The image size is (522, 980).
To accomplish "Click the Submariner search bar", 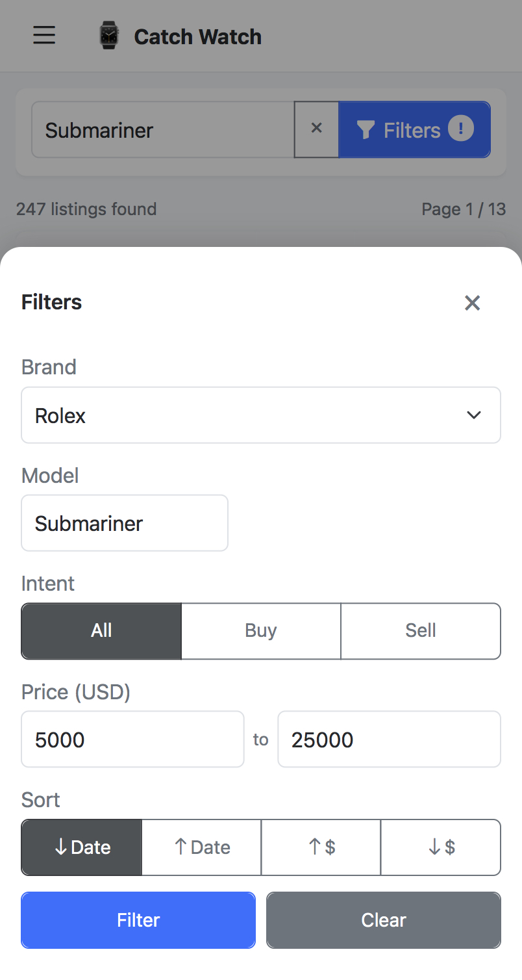I will pos(162,129).
